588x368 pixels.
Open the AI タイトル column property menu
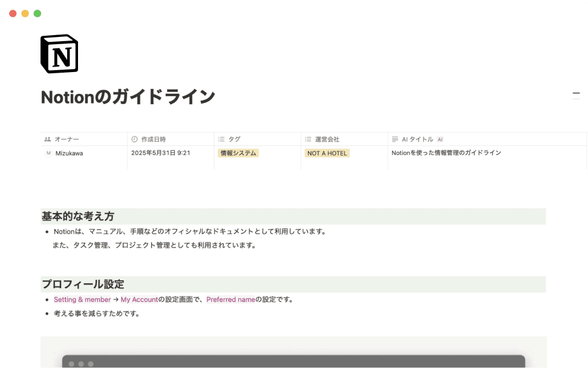click(417, 139)
